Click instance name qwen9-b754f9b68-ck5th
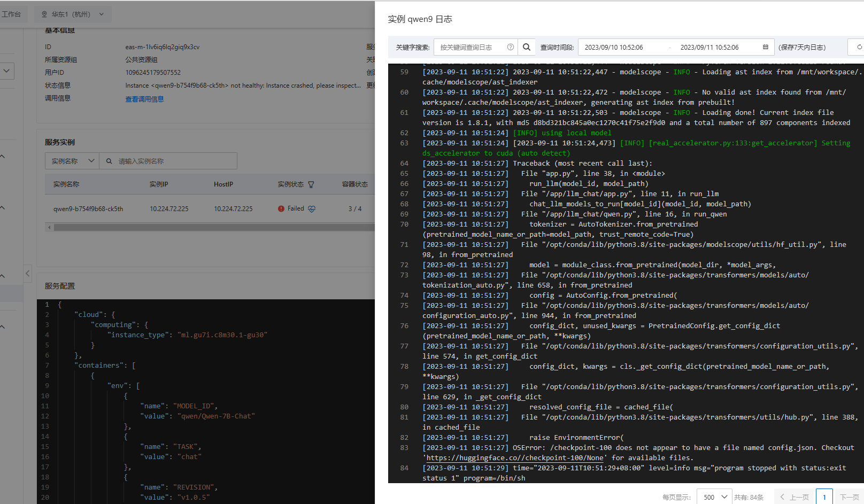This screenshot has width=864, height=504. click(88, 209)
